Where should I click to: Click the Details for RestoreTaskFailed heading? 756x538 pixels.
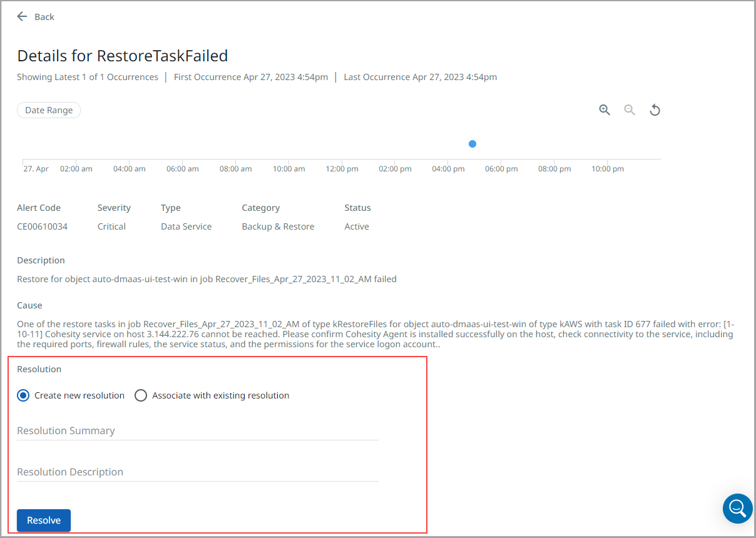pos(123,56)
